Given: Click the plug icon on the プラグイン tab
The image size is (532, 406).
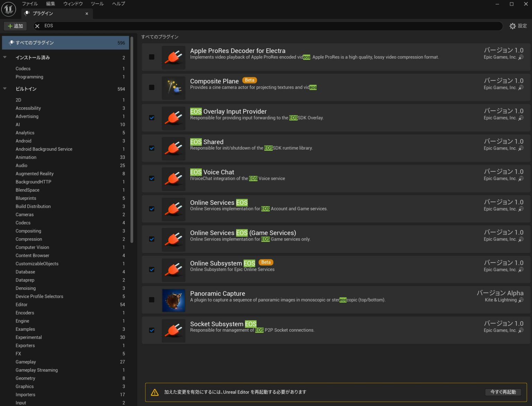Looking at the screenshot, I should tap(26, 14).
